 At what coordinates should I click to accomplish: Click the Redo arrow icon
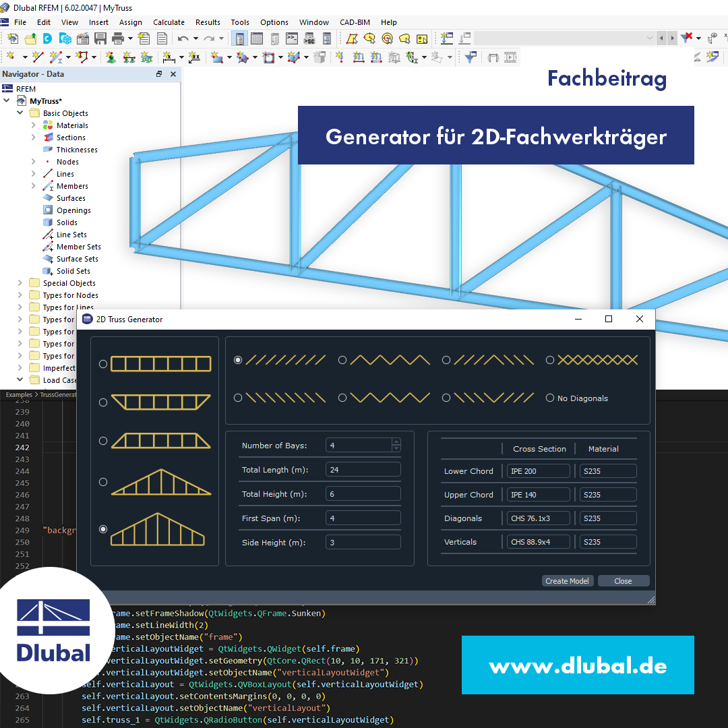209,38
